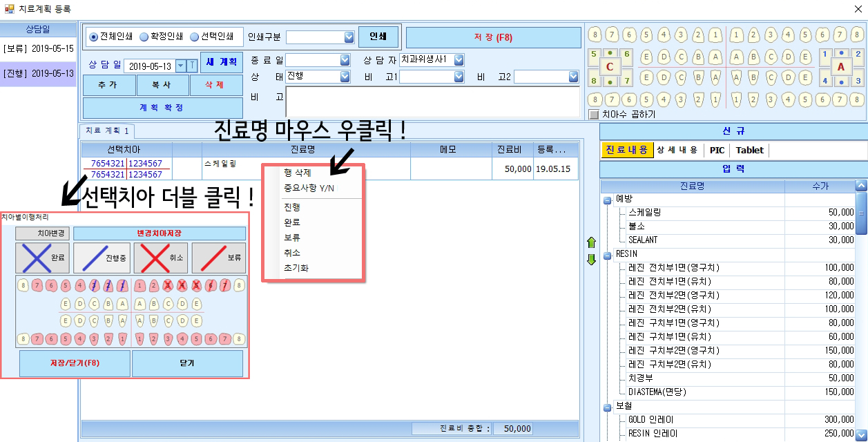Select top-row leftmost tooth 8 in main chart
868x442 pixels.
(x=595, y=35)
